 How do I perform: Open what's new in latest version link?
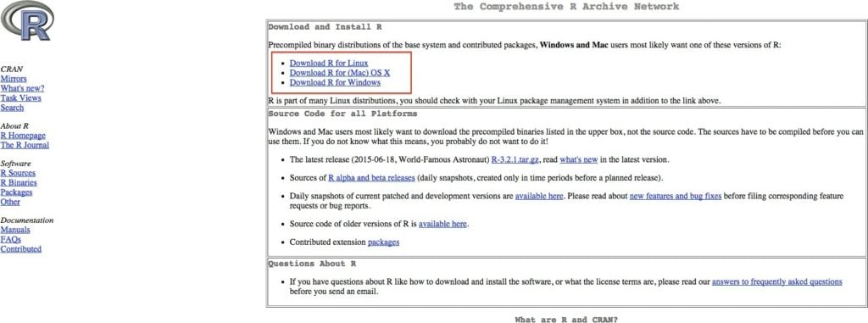tap(578, 159)
